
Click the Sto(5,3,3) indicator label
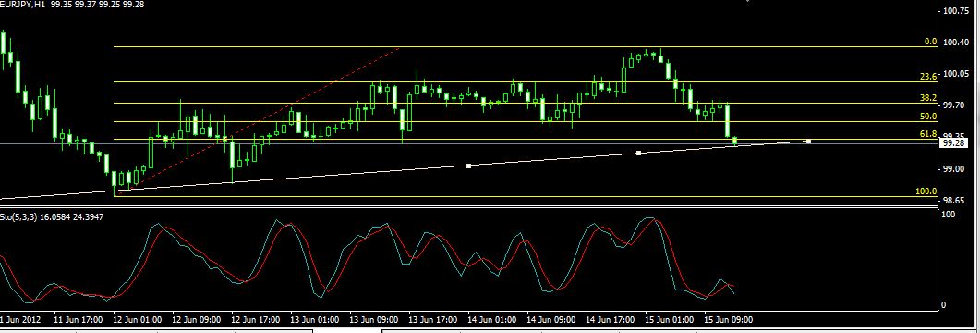click(x=18, y=216)
